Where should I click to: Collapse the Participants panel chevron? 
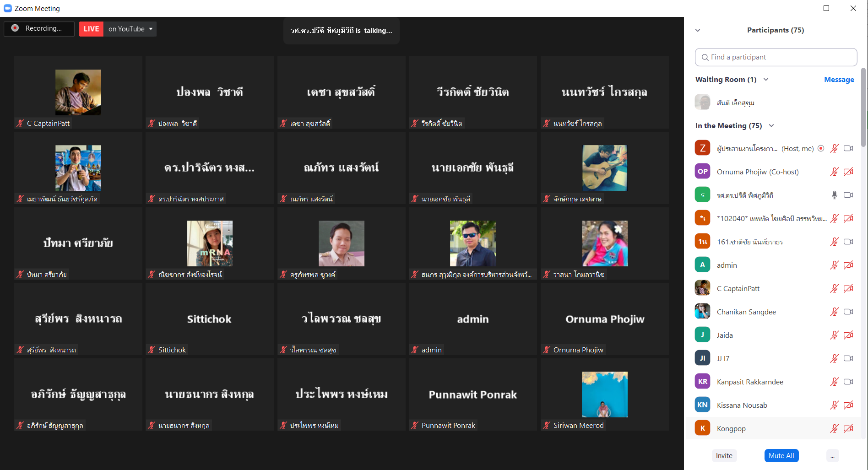(x=698, y=30)
